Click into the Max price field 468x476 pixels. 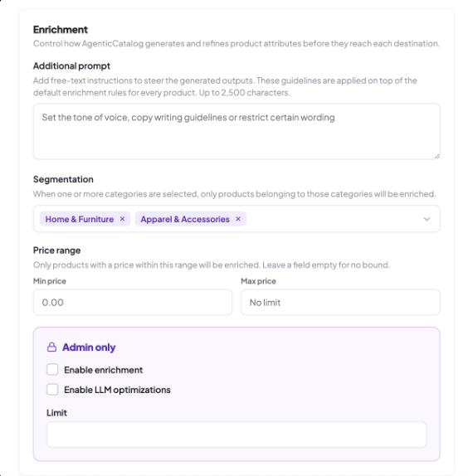(340, 302)
